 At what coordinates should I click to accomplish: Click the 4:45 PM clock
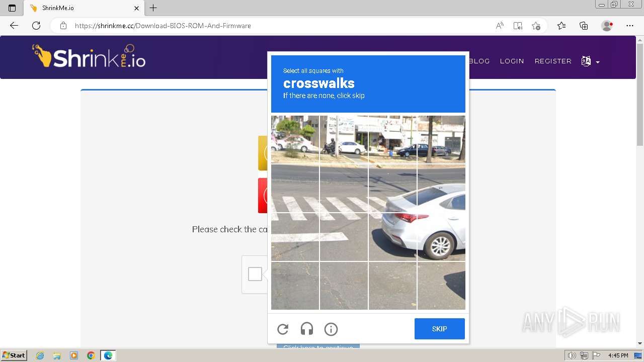coord(618,355)
